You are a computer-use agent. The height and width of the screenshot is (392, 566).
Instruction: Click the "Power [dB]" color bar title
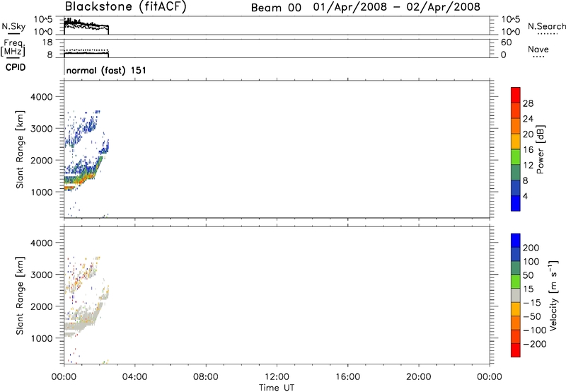[540, 149]
